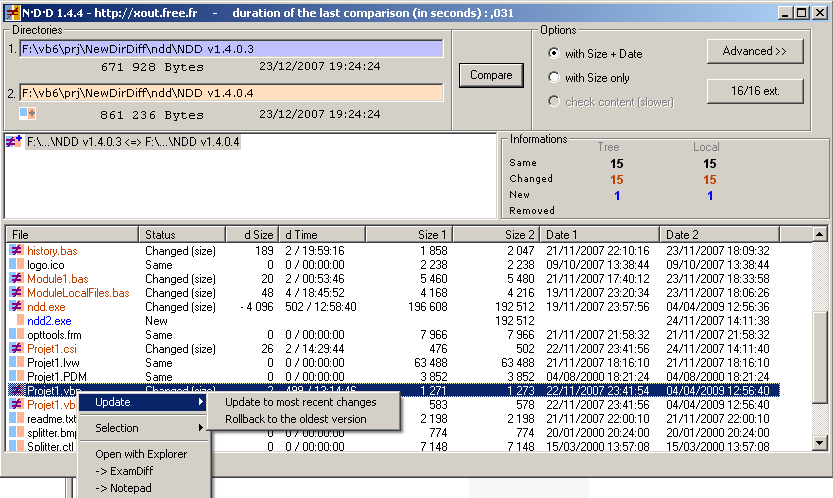Sort by the Date 2 column header
The image size is (833, 498).
click(720, 234)
